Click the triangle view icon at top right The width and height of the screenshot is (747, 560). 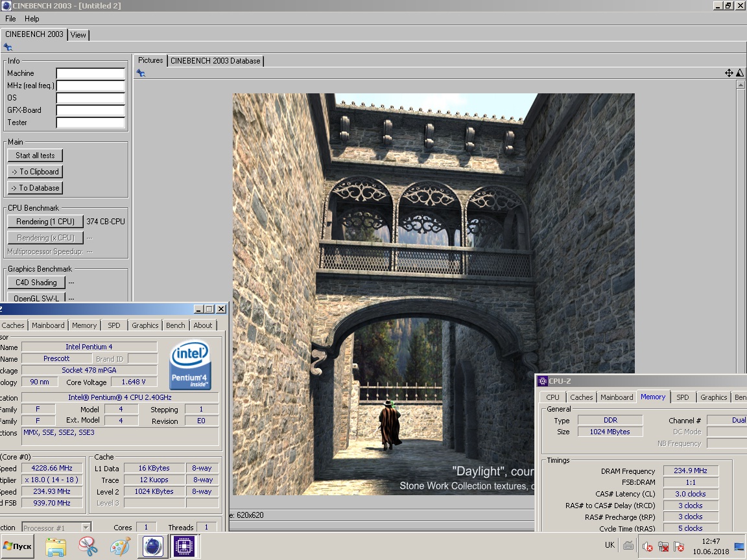click(740, 73)
